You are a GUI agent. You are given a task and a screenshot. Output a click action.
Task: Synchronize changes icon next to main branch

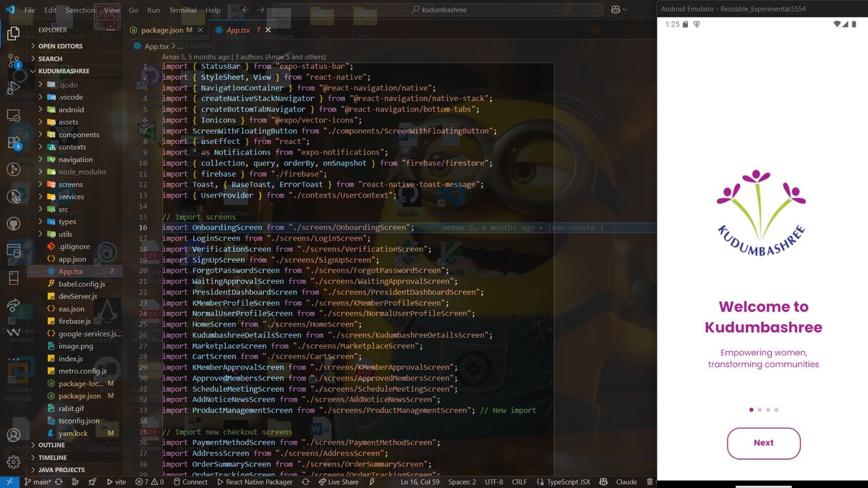click(x=60, y=481)
